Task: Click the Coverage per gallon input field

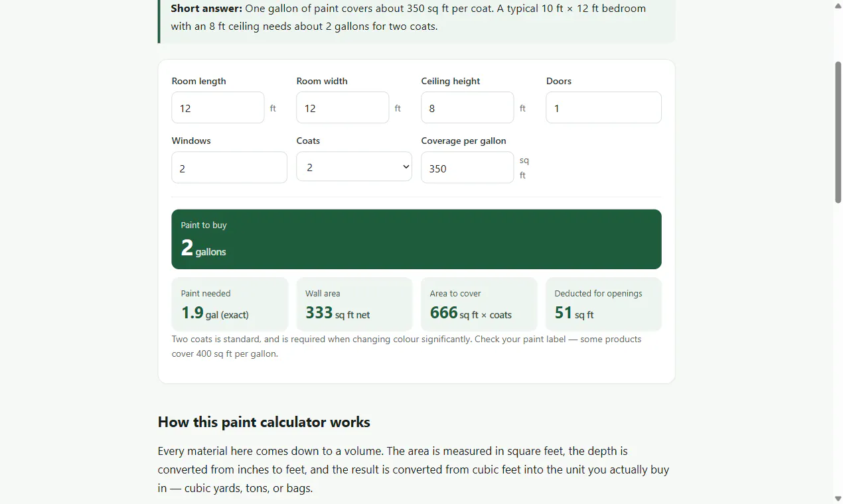Action: [467, 168]
